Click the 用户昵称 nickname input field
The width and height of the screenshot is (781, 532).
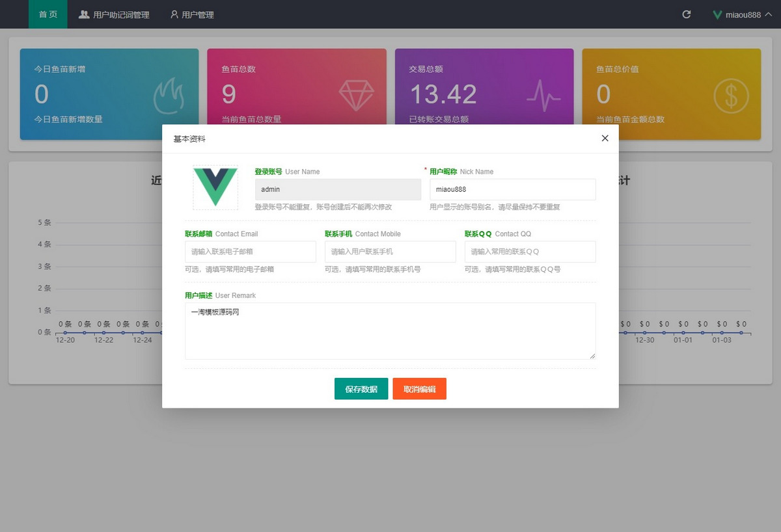(x=513, y=189)
